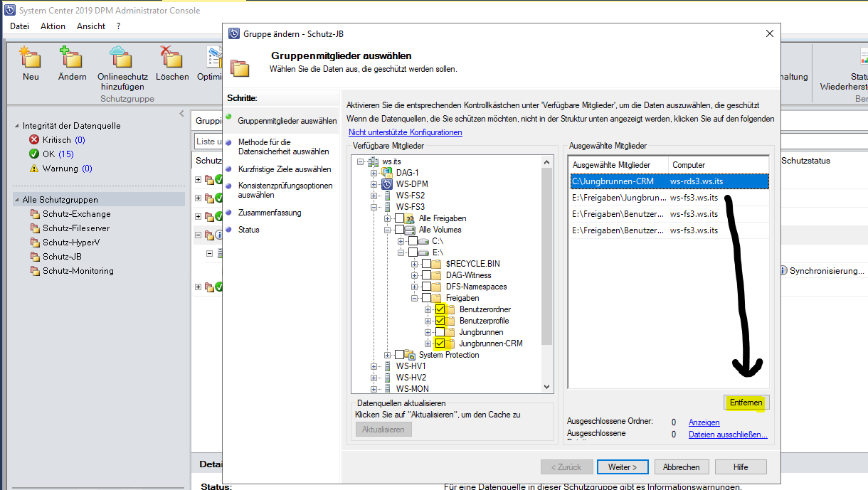The width and height of the screenshot is (868, 490).
Task: Click the ws.its domain icon in tree
Action: click(374, 161)
